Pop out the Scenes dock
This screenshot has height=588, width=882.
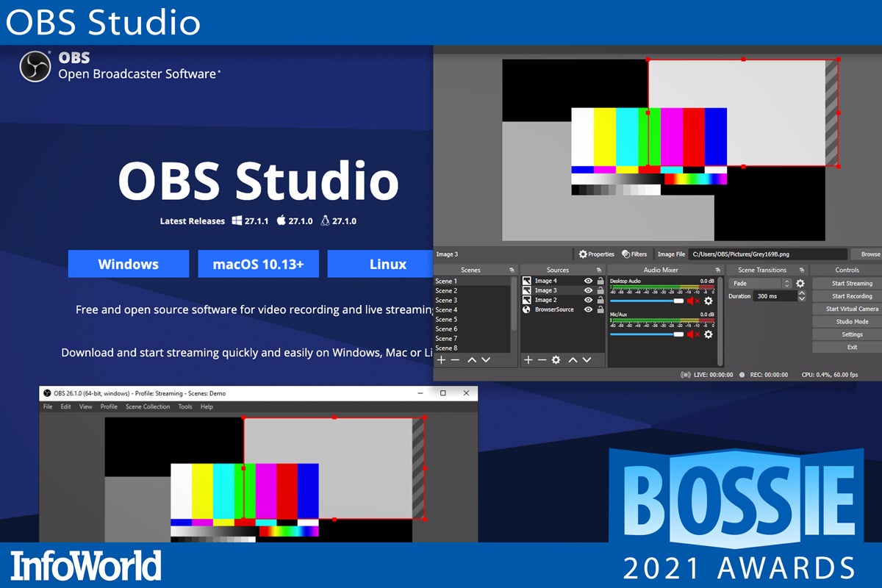(x=512, y=270)
